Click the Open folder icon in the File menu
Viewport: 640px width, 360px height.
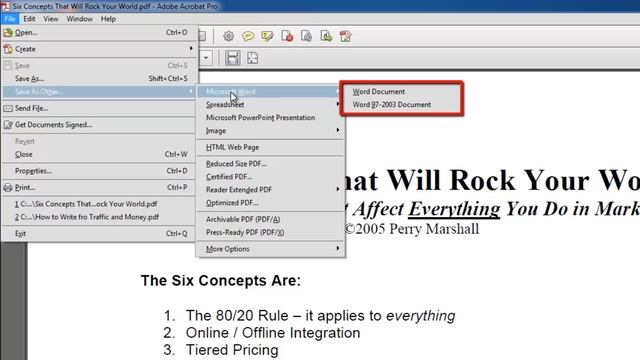(8, 32)
